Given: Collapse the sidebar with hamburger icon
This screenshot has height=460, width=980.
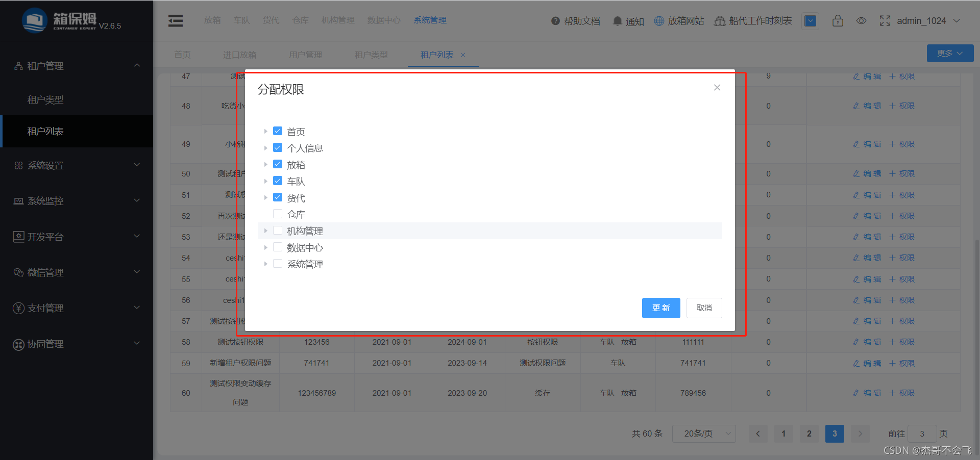Looking at the screenshot, I should 176,21.
